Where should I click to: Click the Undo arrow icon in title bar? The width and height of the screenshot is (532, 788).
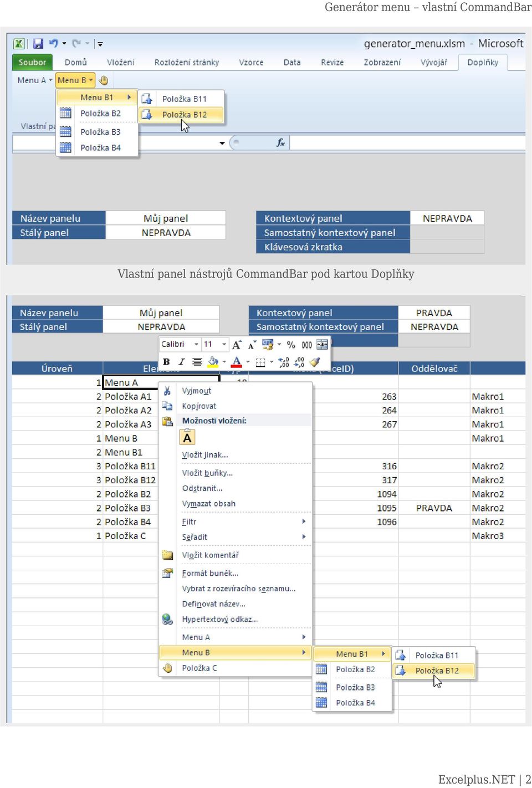click(x=53, y=43)
